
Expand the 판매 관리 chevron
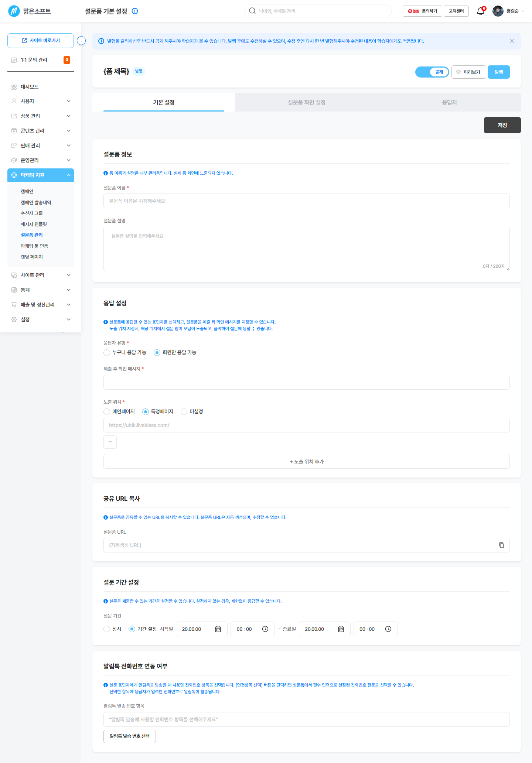coord(69,146)
